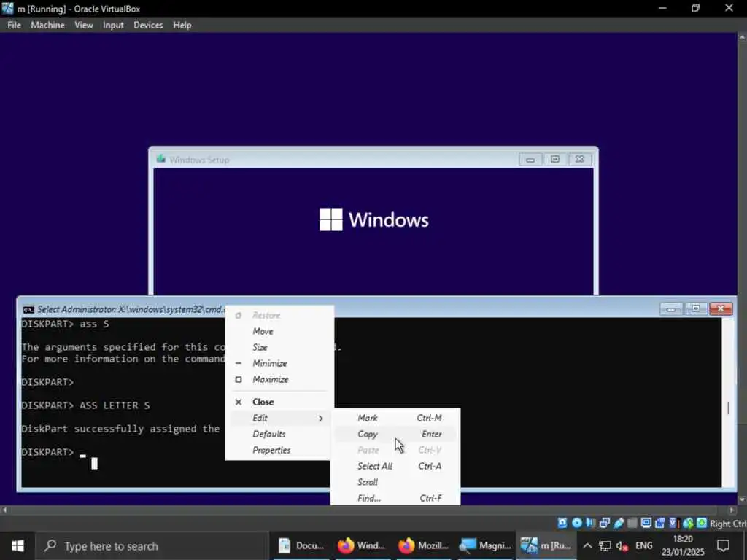Viewport: 747px width, 560px height.
Task: Click the cmd window vertical scrollbar thumb
Action: (x=728, y=408)
